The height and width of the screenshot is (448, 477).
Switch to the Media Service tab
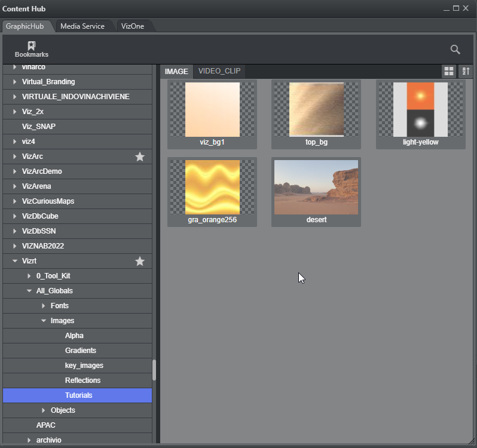click(82, 26)
